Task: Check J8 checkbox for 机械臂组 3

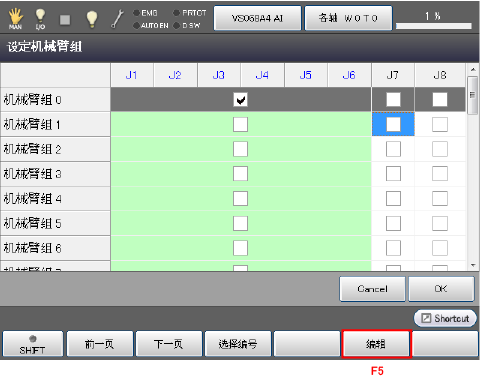Action: (x=440, y=174)
